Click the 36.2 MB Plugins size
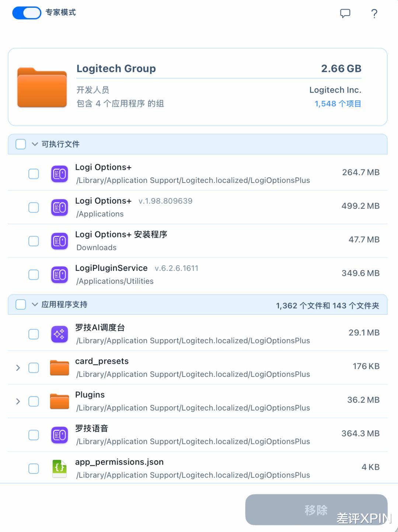Viewport: 398px width, 532px height. 363,400
